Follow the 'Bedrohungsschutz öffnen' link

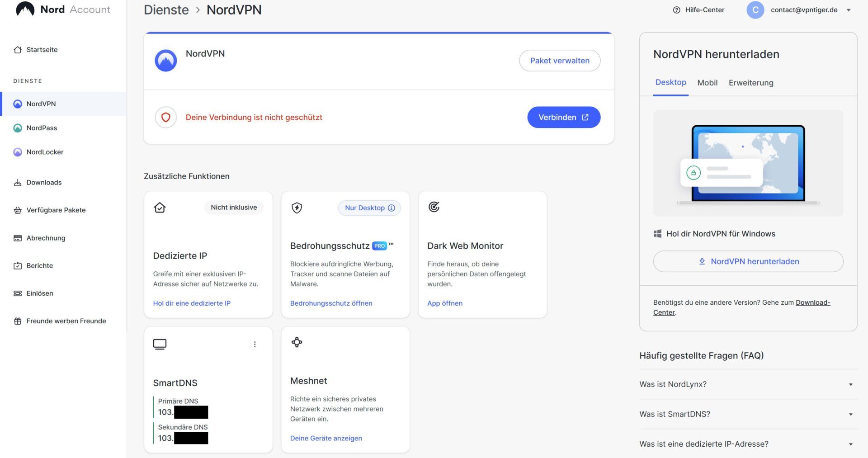click(x=331, y=303)
